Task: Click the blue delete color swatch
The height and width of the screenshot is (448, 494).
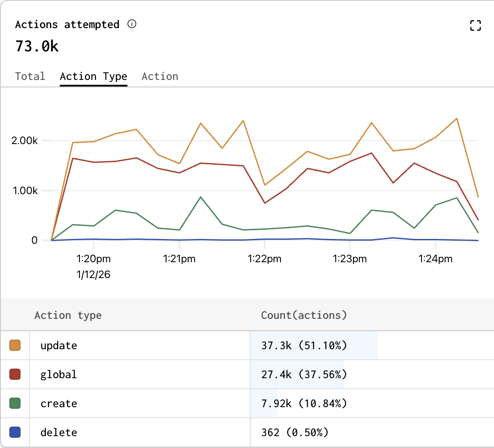Action: pos(15,432)
